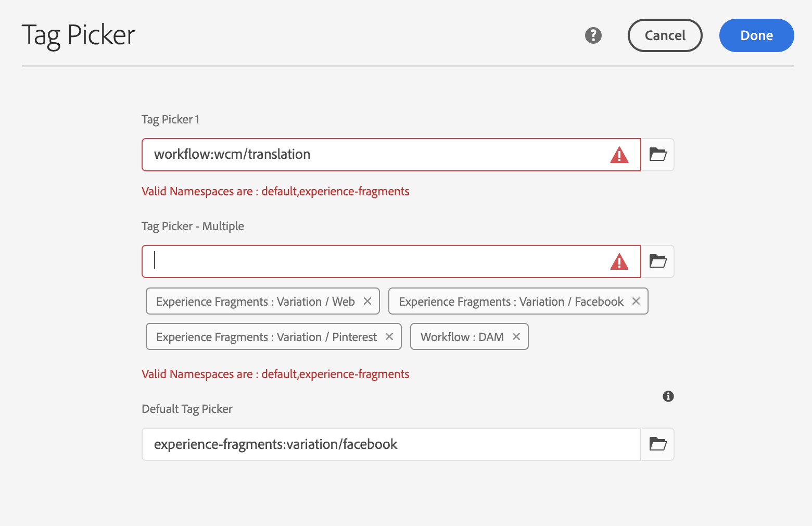This screenshot has width=812, height=526.
Task: Open tag browser for Tag Picker 1
Action: (657, 155)
